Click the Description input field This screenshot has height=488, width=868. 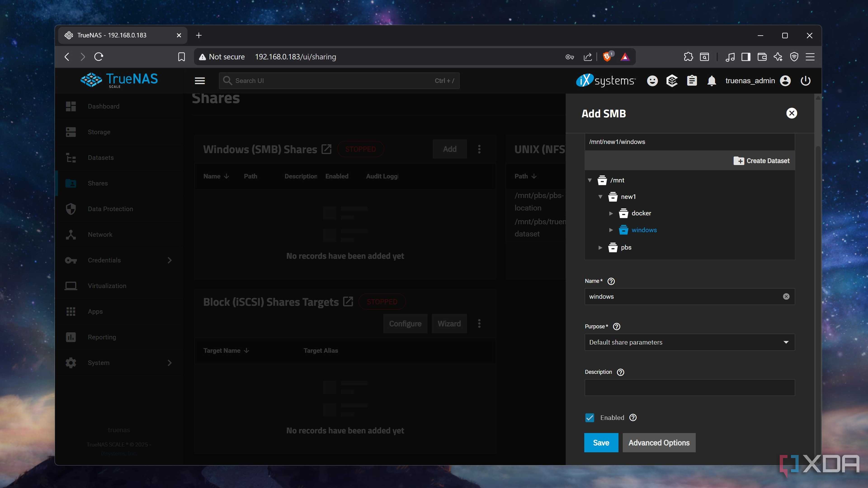coord(689,387)
